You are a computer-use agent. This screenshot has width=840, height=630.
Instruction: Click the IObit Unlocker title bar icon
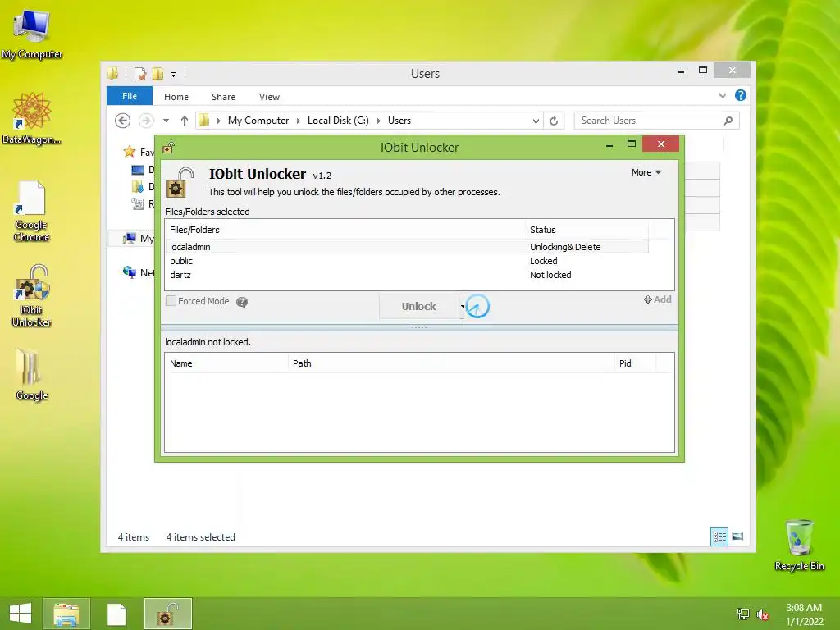[169, 148]
